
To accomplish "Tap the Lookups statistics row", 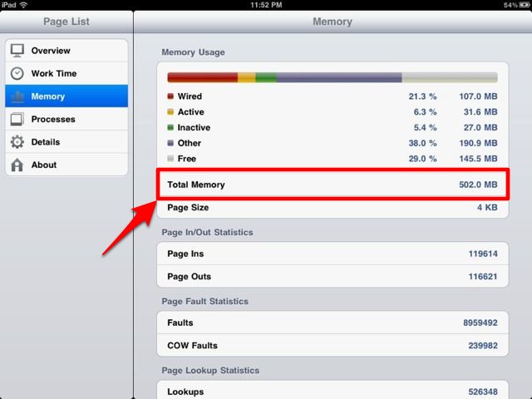I will (332, 390).
